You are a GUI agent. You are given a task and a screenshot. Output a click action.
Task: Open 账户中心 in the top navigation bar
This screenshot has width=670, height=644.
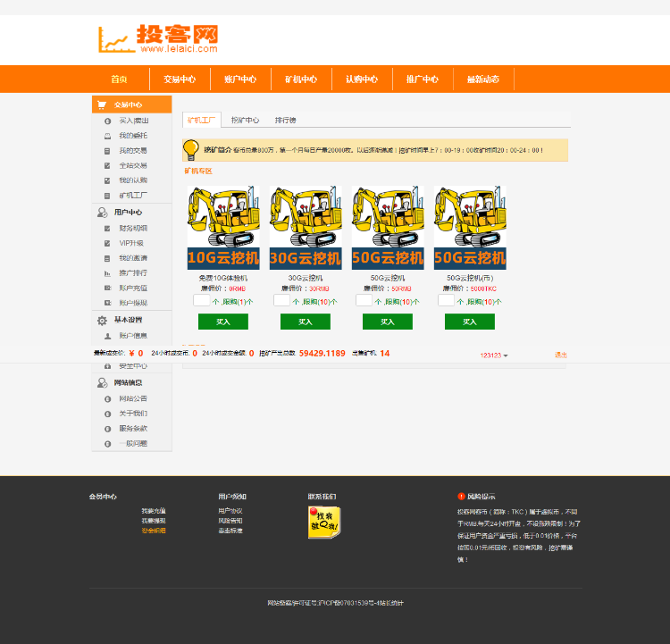click(x=240, y=79)
